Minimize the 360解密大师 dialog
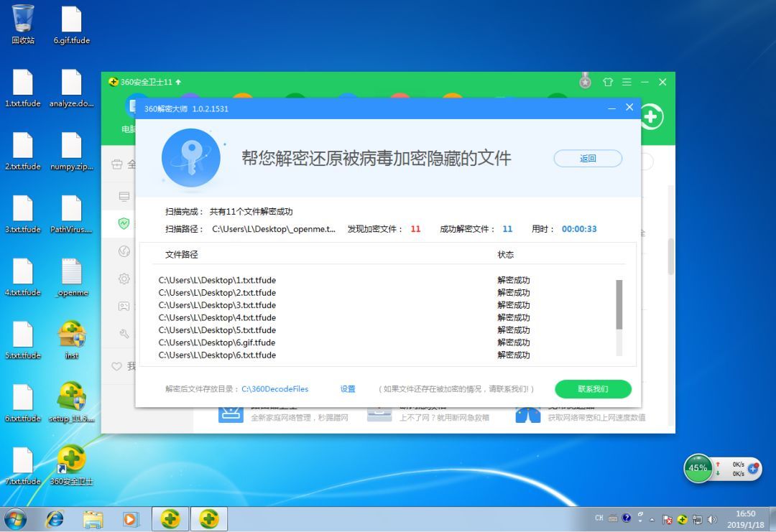776x532 pixels. (x=611, y=108)
